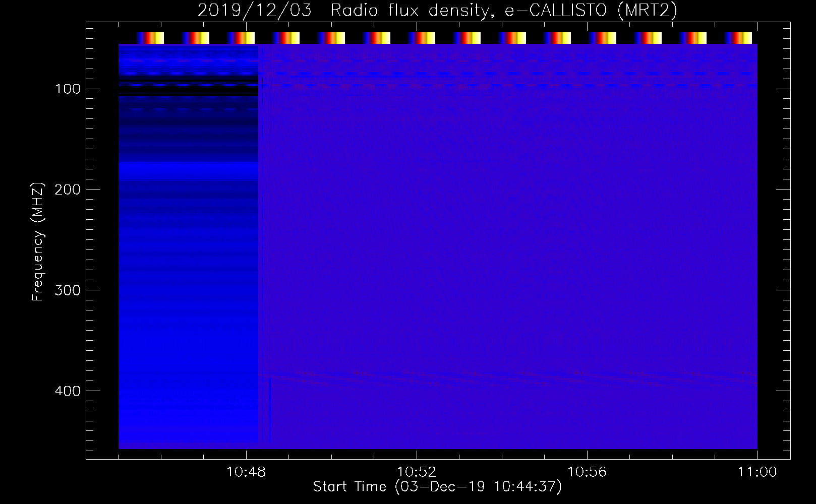Click the 400 frequency tick label

tap(68, 391)
